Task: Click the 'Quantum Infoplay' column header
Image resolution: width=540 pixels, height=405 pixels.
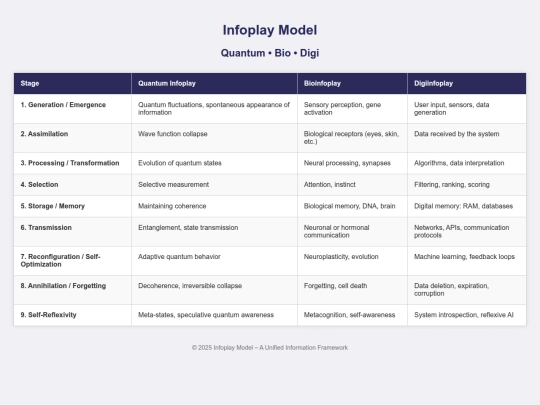Action: click(x=214, y=83)
